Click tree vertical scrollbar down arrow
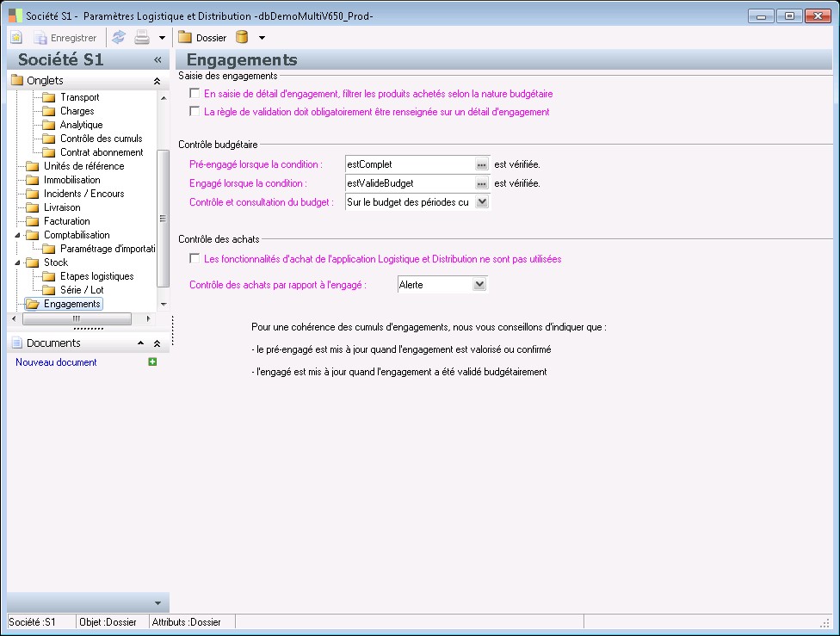 coord(164,305)
